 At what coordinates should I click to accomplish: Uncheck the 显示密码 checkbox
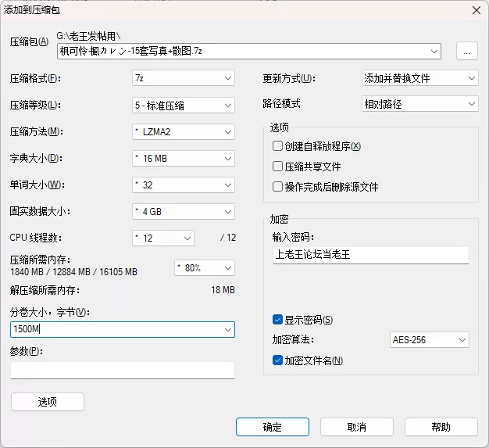click(277, 320)
